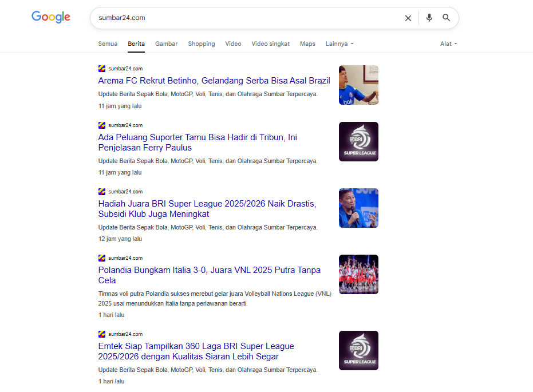
Task: Open Polandia Bungkam Italia 3-0 article
Action: pos(210,275)
